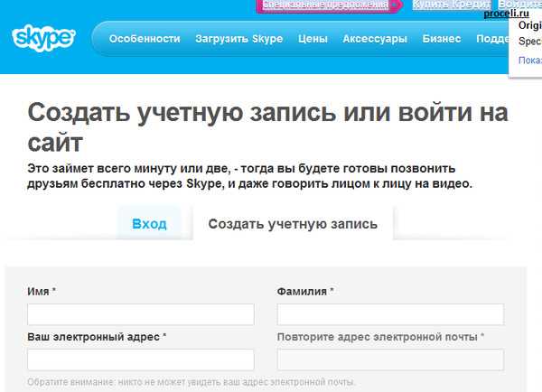This screenshot has width=542, height=392.
Task: Open the Цены navigation item
Action: (313, 39)
